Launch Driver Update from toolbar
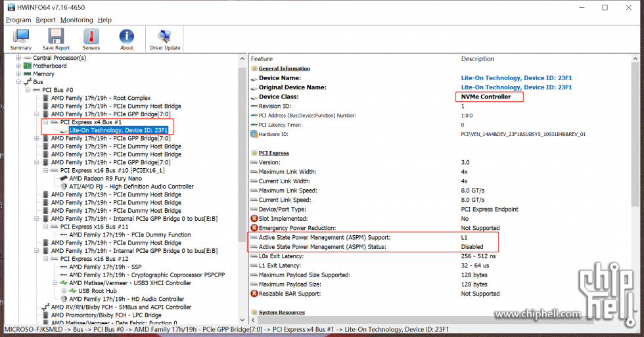 pos(165,39)
